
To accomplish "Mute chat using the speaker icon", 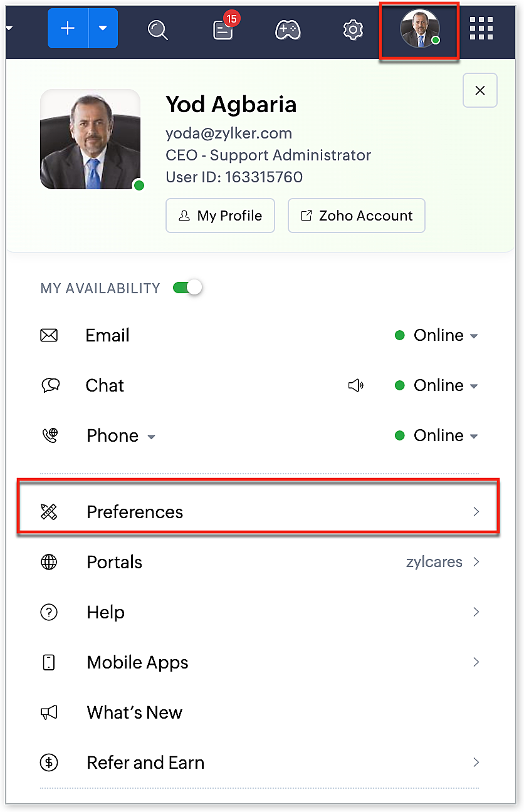I will pos(355,385).
